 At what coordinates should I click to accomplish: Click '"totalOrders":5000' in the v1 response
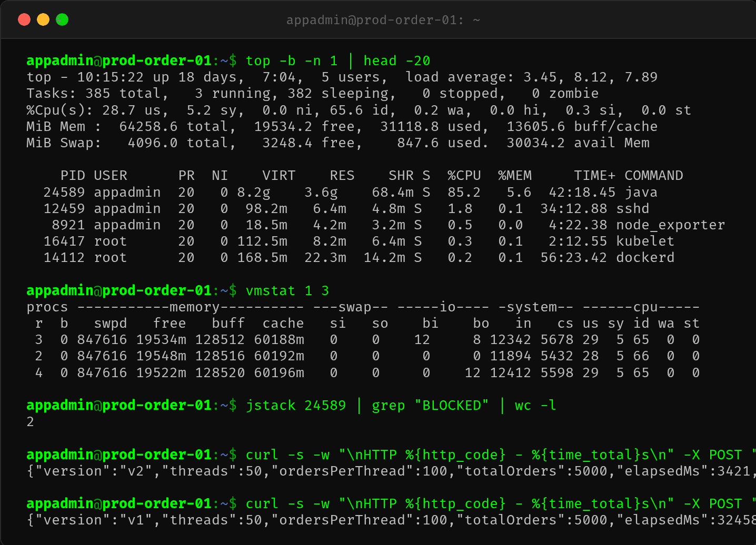pyautogui.click(x=531, y=520)
